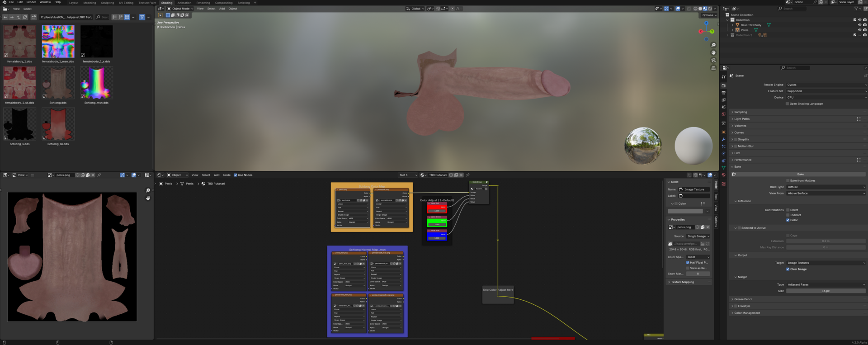
Task: Refresh the file browser listing
Action: tap(25, 17)
